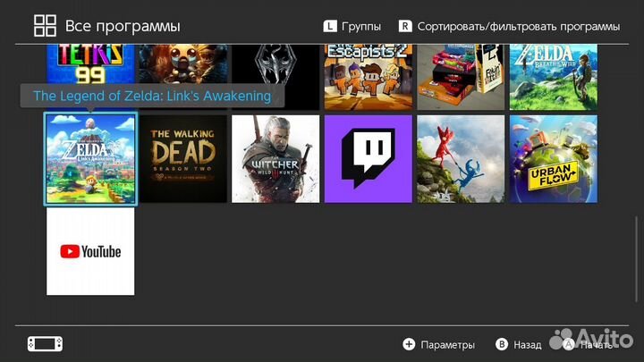
Task: Launch the YouTube app icon
Action: coord(90,251)
